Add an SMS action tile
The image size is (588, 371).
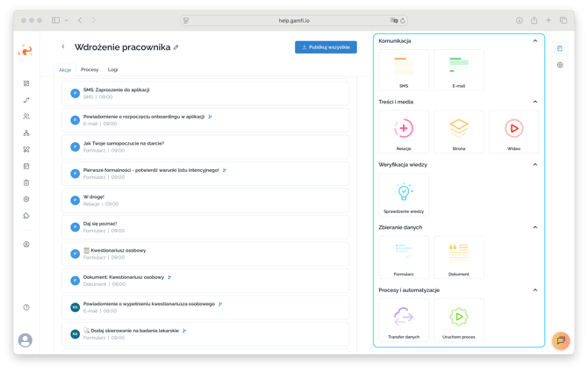[x=404, y=70]
